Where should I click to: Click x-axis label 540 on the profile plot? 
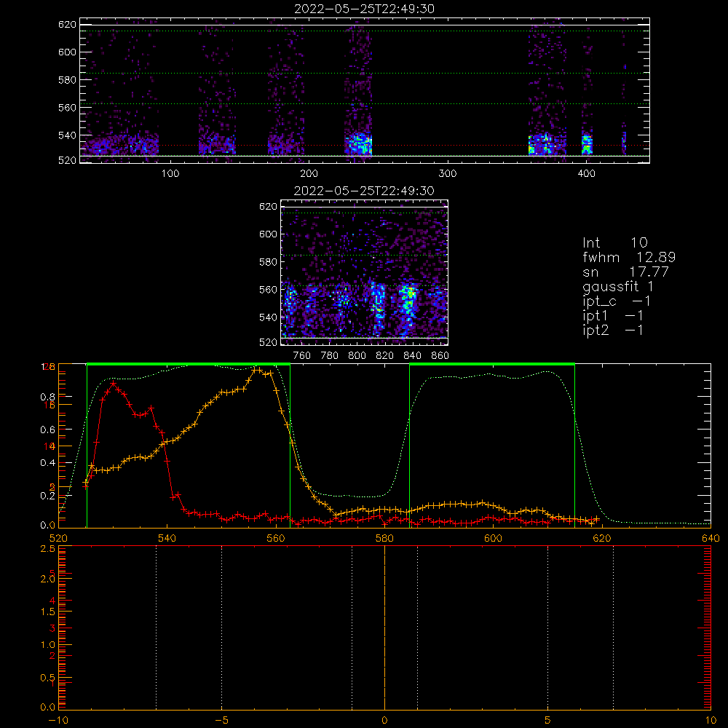pos(167,538)
